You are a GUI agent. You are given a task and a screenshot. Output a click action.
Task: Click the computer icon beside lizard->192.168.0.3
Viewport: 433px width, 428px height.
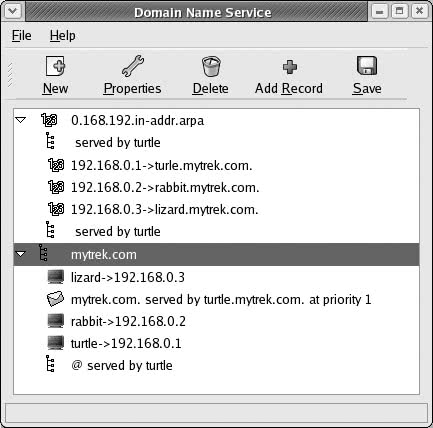coord(55,277)
